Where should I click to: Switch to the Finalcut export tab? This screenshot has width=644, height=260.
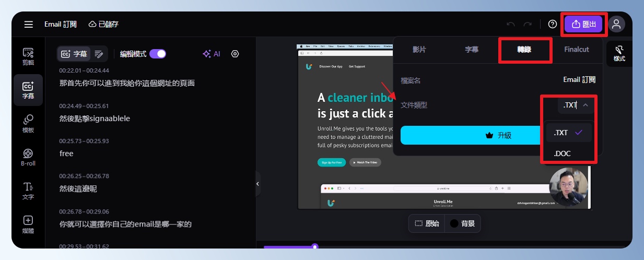click(576, 50)
